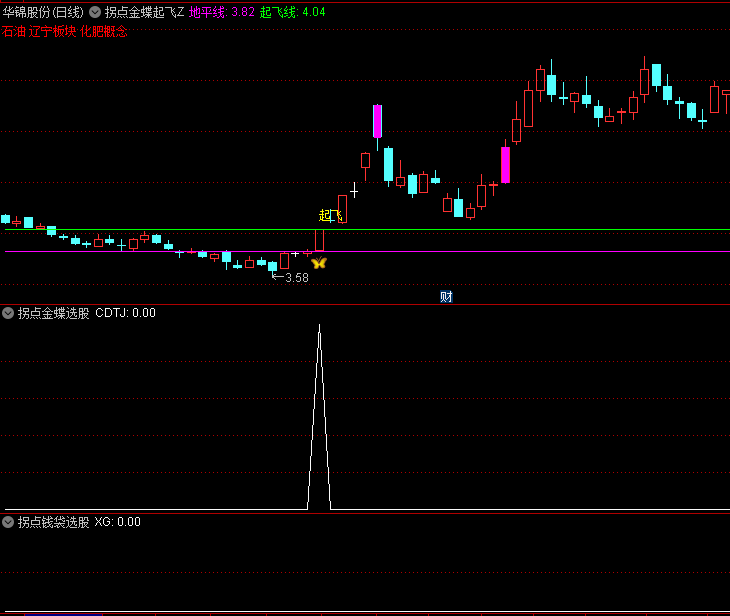
Task: Select the second magenta candlestick before the rally
Action: coord(505,164)
